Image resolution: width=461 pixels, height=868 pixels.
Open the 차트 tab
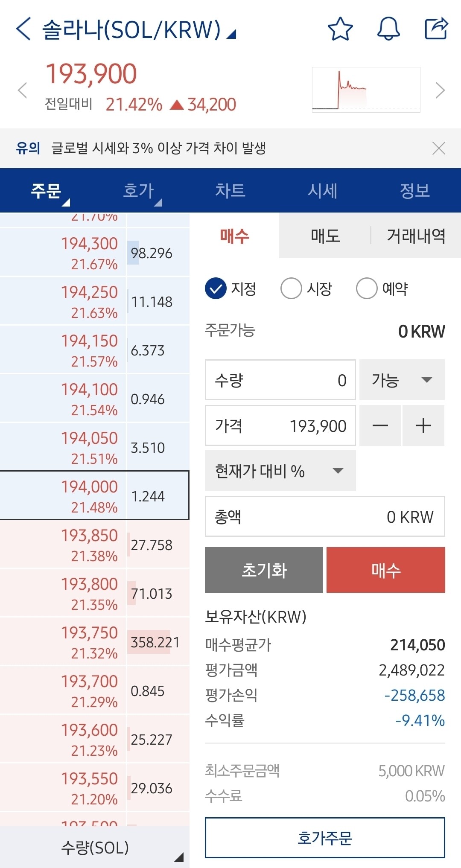click(x=230, y=191)
